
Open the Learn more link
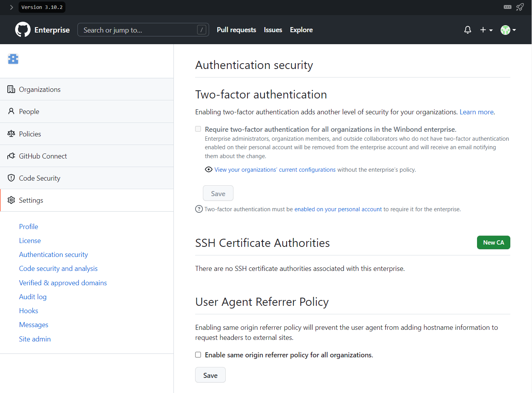click(x=477, y=112)
